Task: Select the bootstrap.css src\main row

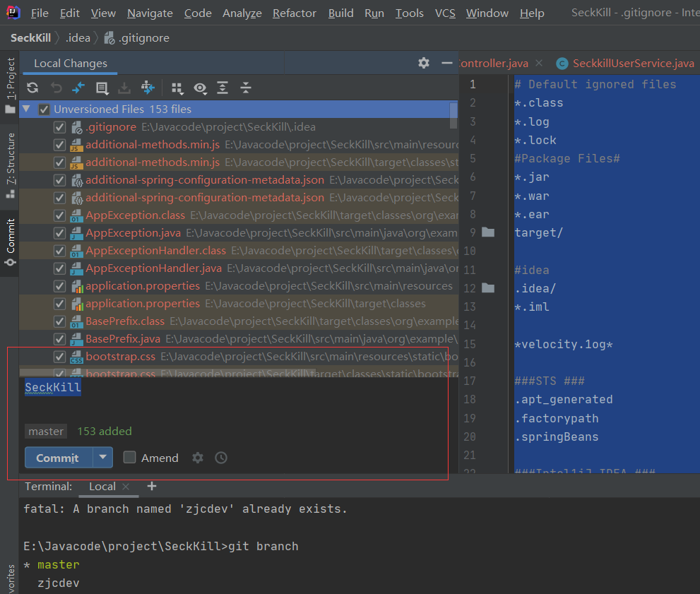Action: [x=239, y=357]
